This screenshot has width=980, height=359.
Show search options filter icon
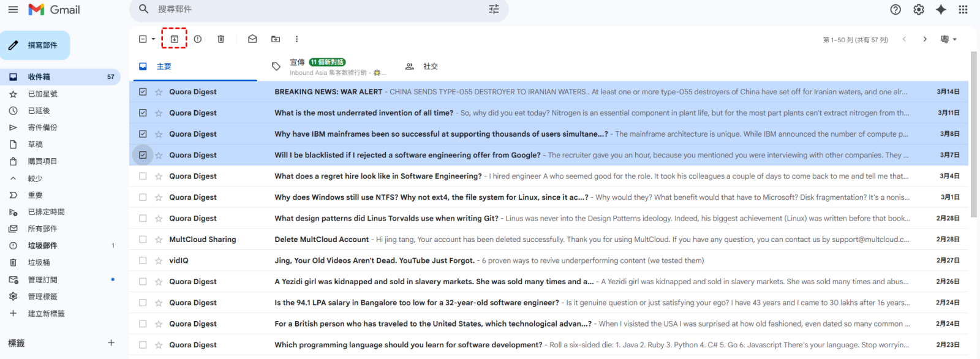pyautogui.click(x=494, y=9)
